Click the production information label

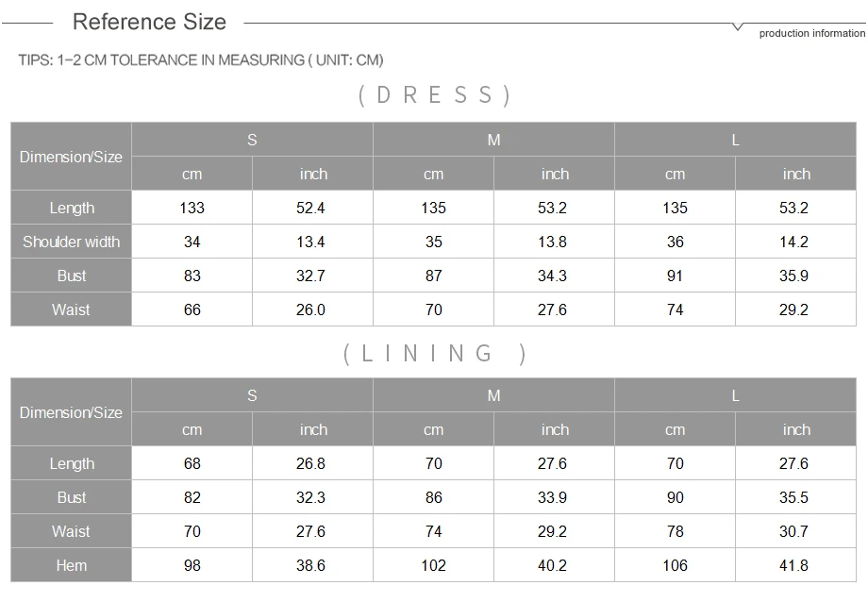[811, 33]
